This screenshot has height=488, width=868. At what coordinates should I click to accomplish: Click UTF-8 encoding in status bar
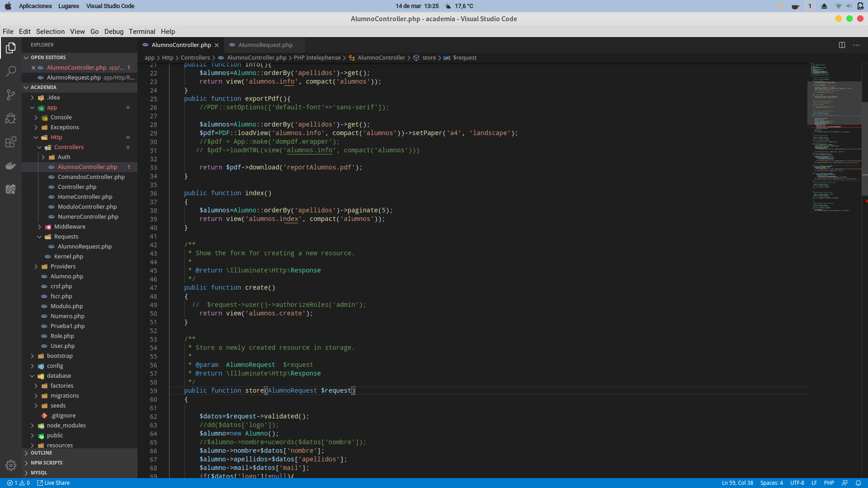point(797,483)
